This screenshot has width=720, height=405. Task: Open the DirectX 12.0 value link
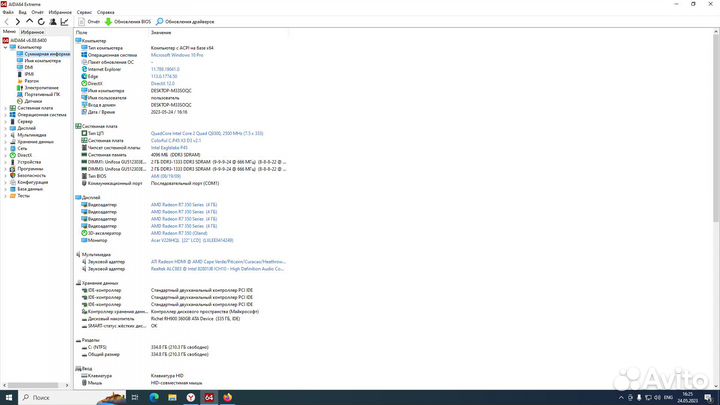(163, 84)
